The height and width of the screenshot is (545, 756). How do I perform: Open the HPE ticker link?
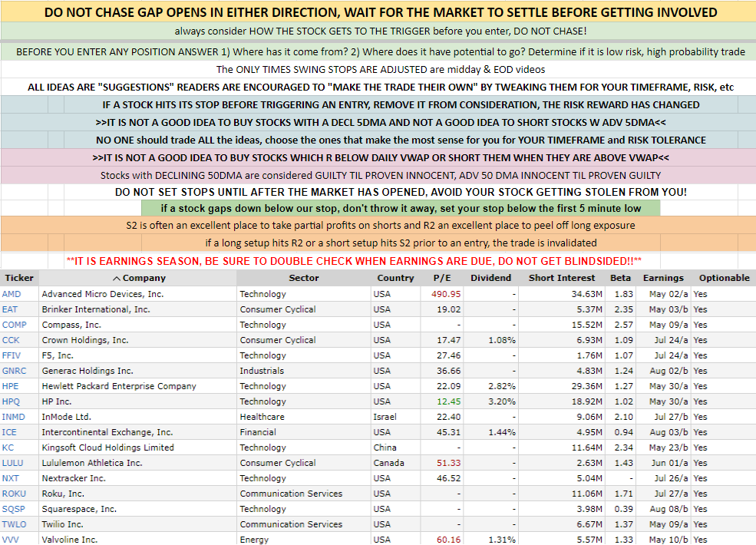(10, 386)
